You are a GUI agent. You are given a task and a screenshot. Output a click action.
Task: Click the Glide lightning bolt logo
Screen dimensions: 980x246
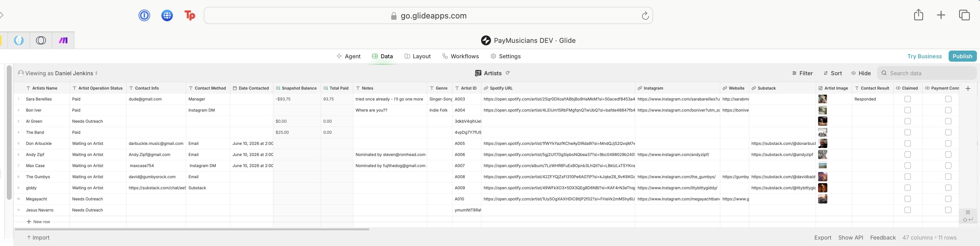(x=486, y=40)
